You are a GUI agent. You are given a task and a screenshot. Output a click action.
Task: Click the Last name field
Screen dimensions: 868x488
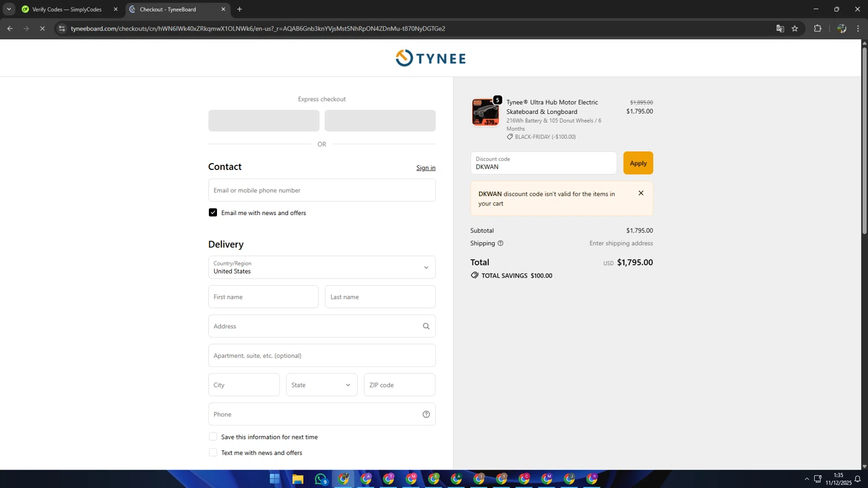click(x=380, y=297)
